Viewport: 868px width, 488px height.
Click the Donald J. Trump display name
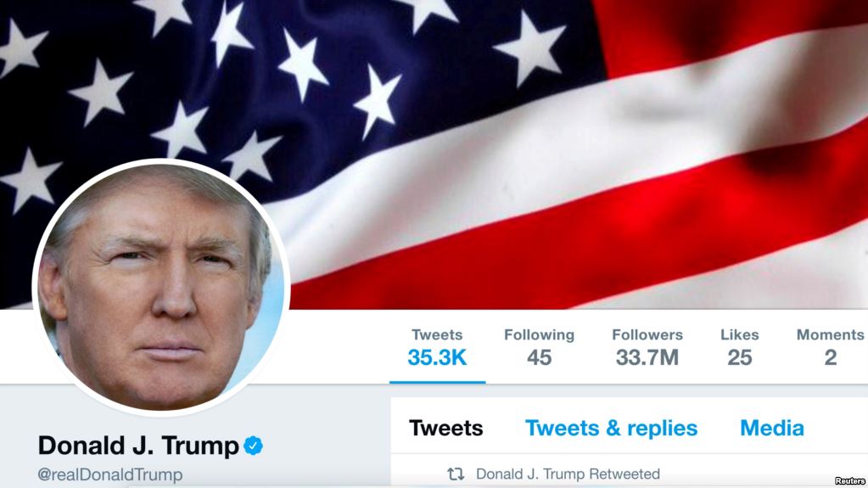pos(138,446)
